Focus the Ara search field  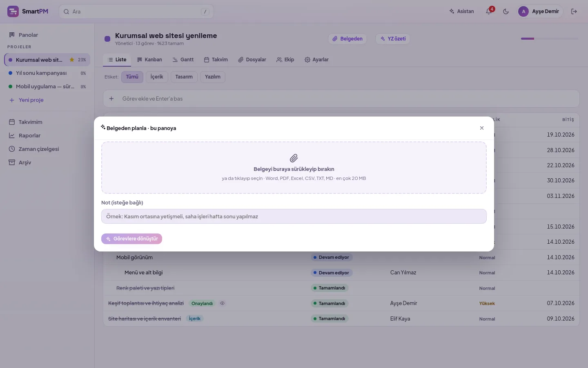[136, 11]
